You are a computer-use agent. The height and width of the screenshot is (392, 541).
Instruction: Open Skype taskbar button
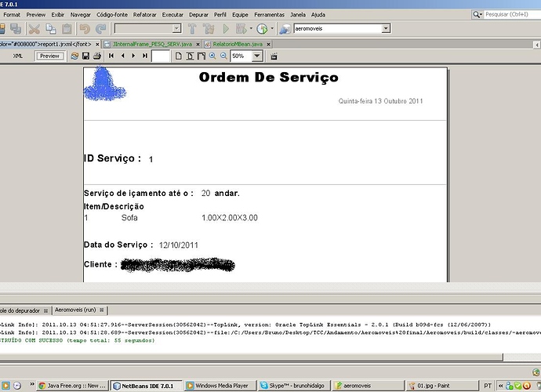(x=294, y=386)
